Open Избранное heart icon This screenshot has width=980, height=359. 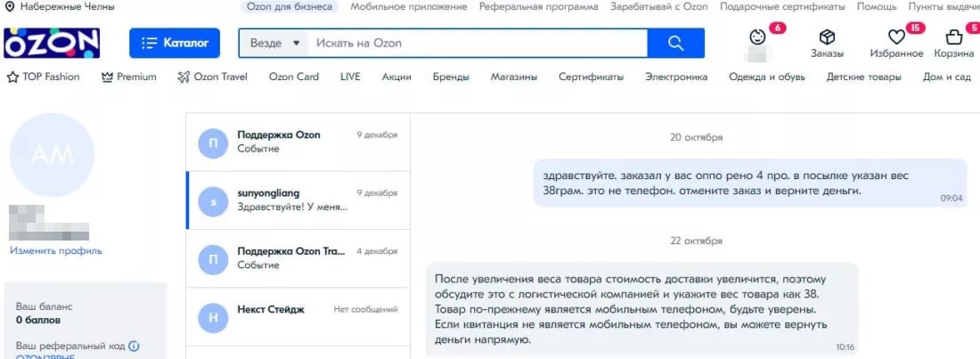tap(896, 37)
